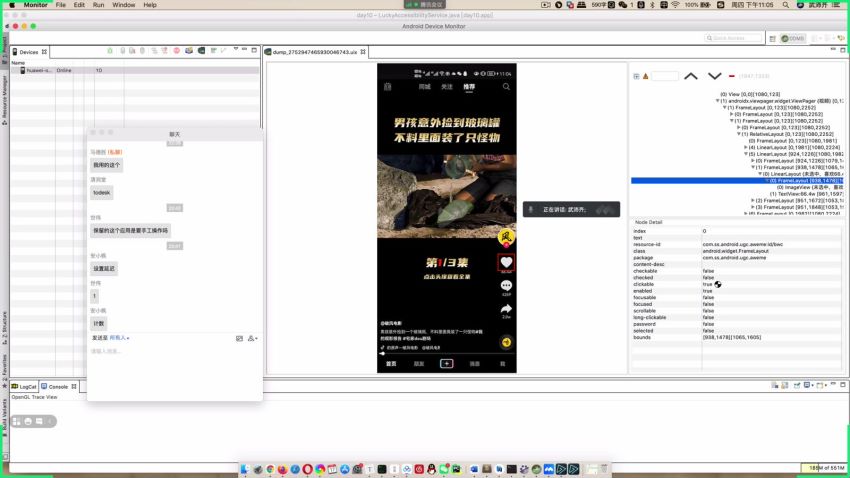Collapse the (1) FrameLayout node under ViewPager
This screenshot has height=478, width=850.
click(x=724, y=108)
